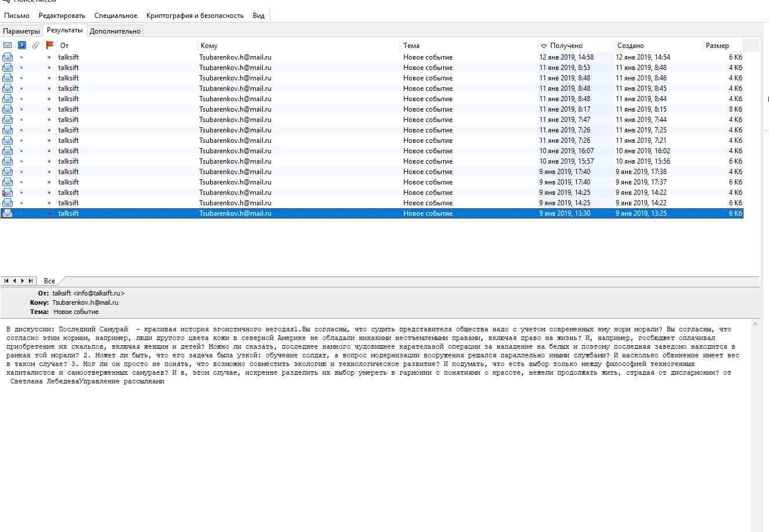
Task: Select message received 11 янв 2019, 8:17
Action: coord(371,109)
